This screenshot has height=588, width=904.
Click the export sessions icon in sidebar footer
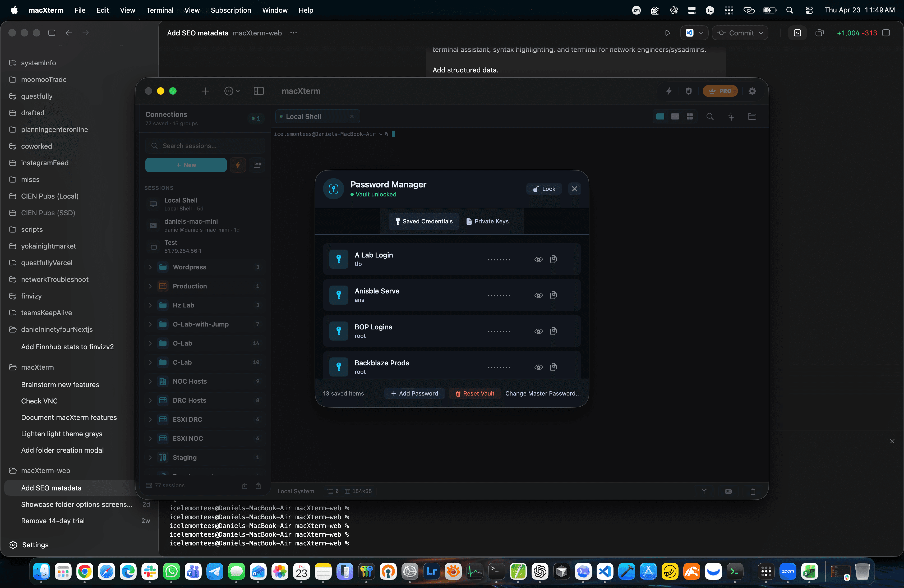(258, 485)
